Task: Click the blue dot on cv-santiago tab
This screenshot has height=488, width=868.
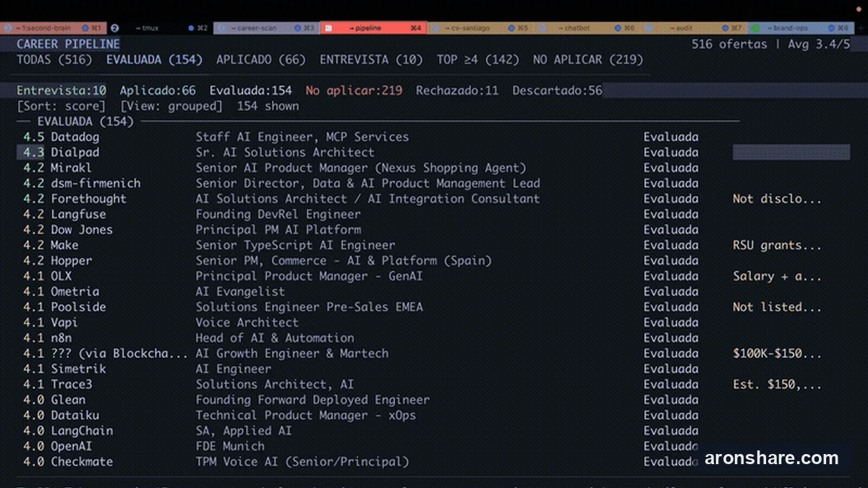Action: point(511,28)
